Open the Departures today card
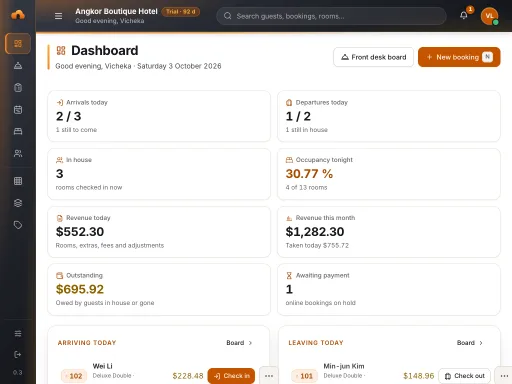Viewport: 512px width, 384px height. pyautogui.click(x=389, y=116)
